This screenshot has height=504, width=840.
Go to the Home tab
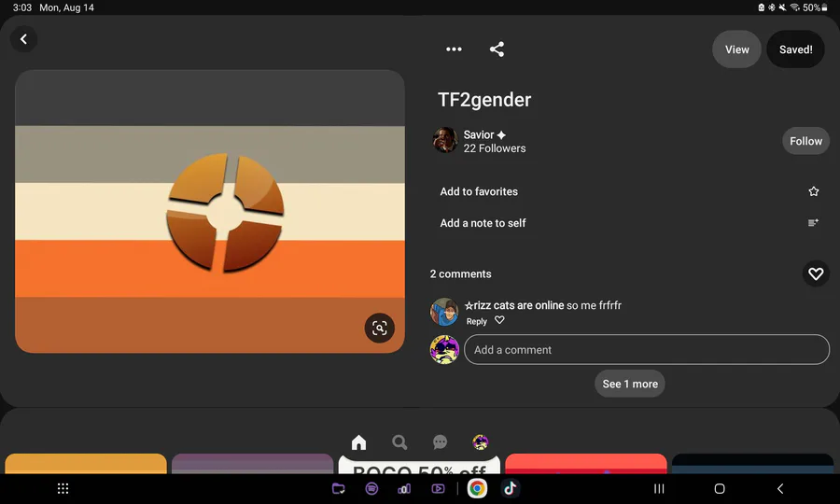coord(359,442)
